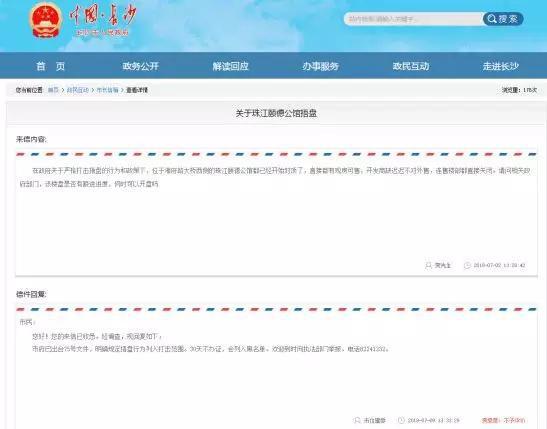Click the first line of the letter body
547x429 pixels.
(281, 171)
